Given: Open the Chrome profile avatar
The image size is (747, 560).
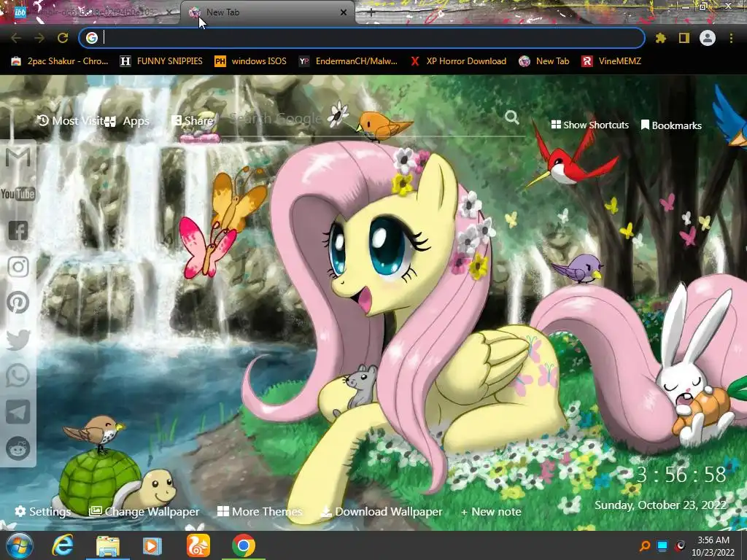Looking at the screenshot, I should pos(708,38).
